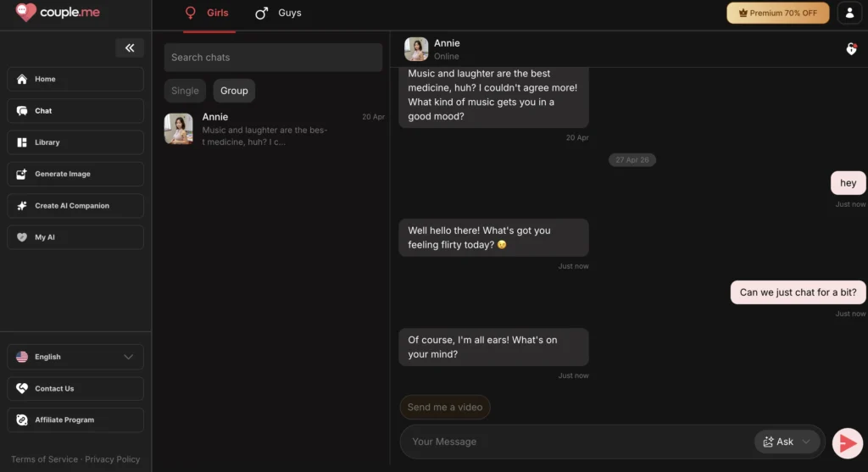Click the 'hey' message bubble
The image size is (868, 472).
[848, 183]
